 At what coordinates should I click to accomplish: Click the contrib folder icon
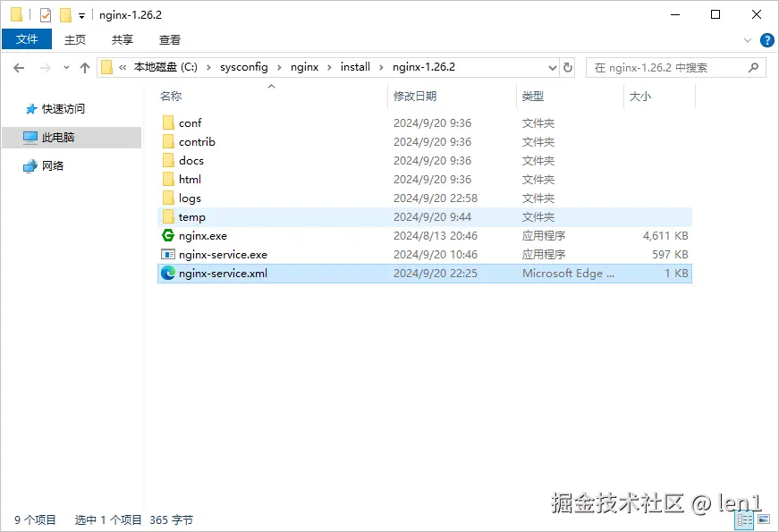pos(168,141)
